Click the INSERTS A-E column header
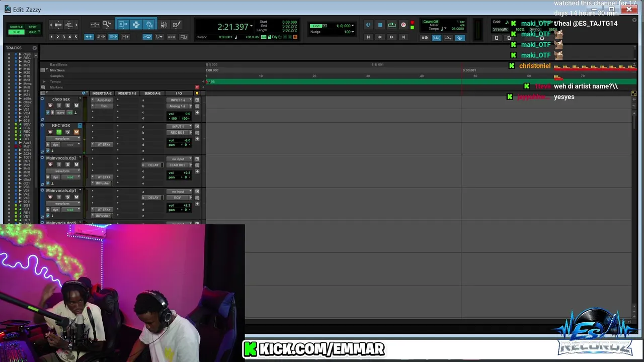The height and width of the screenshot is (362, 644). point(102,93)
